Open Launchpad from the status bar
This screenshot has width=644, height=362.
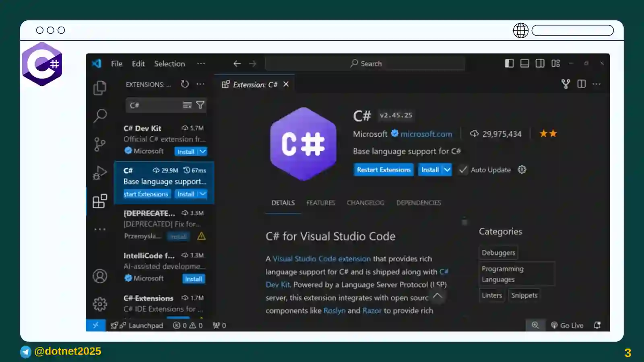click(137, 325)
